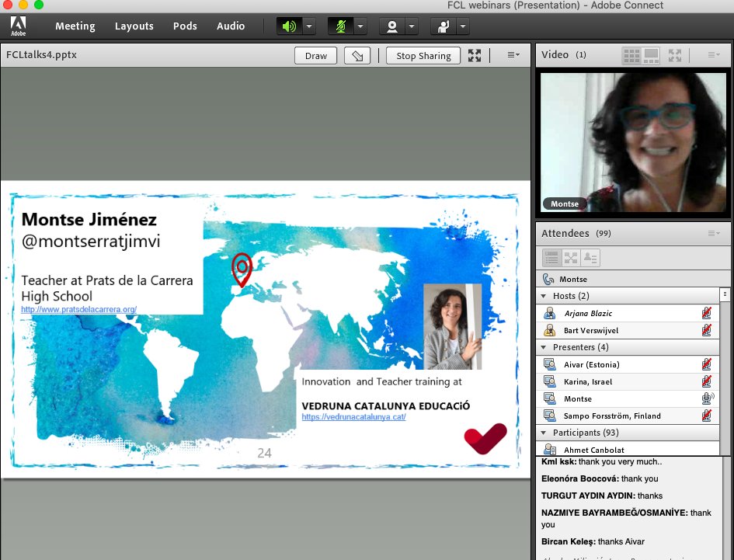Click chat message from Bircan Keleş

(x=593, y=541)
